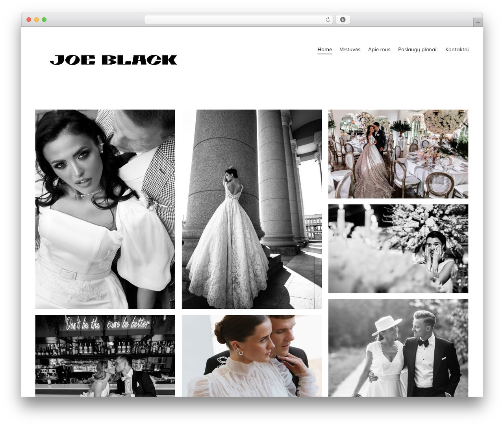Image resolution: width=504 pixels, height=427 pixels.
Task: Click the green fullscreen window button
Action: [44, 20]
